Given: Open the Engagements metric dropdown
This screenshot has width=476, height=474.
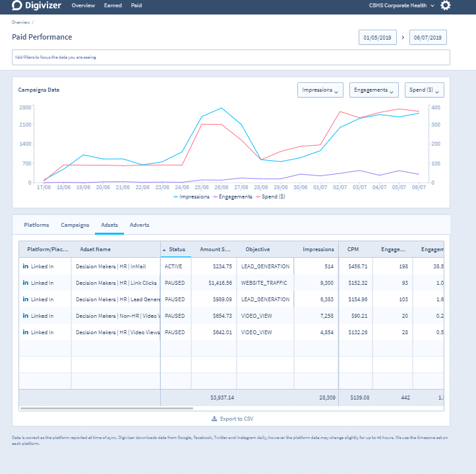Looking at the screenshot, I should point(374,90).
